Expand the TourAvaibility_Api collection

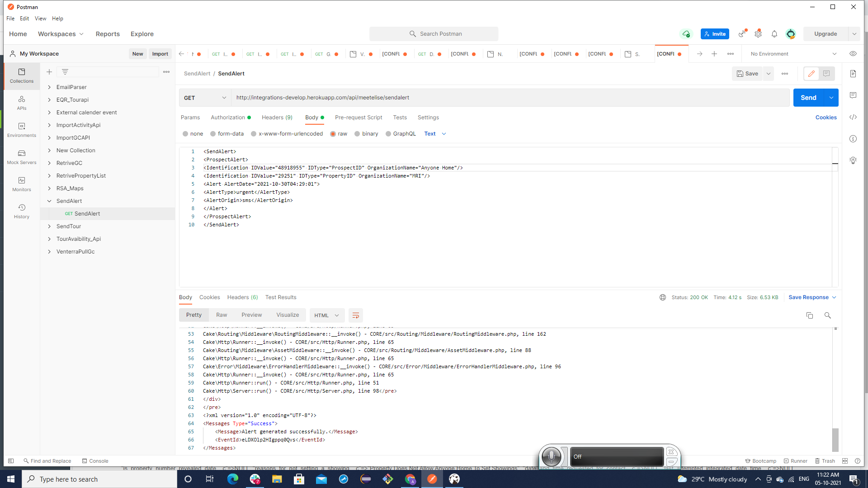[49, 239]
